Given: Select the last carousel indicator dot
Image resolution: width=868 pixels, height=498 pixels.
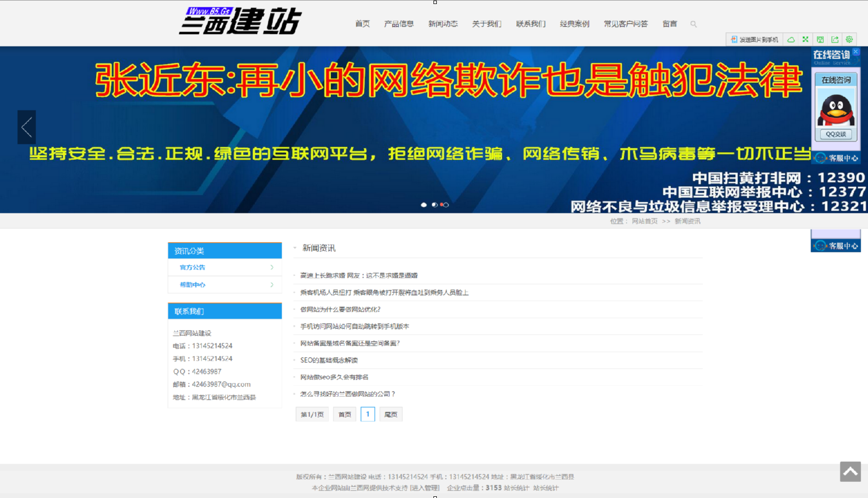Looking at the screenshot, I should click(x=445, y=205).
